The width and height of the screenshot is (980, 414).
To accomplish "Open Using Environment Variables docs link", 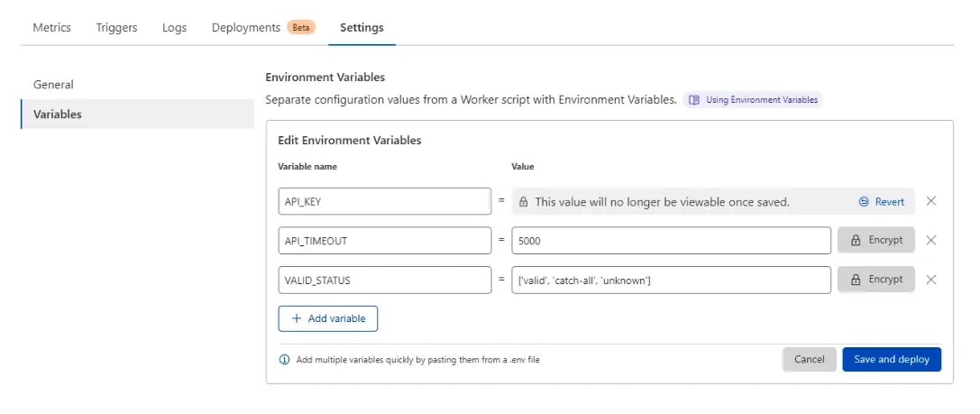I will tap(753, 99).
